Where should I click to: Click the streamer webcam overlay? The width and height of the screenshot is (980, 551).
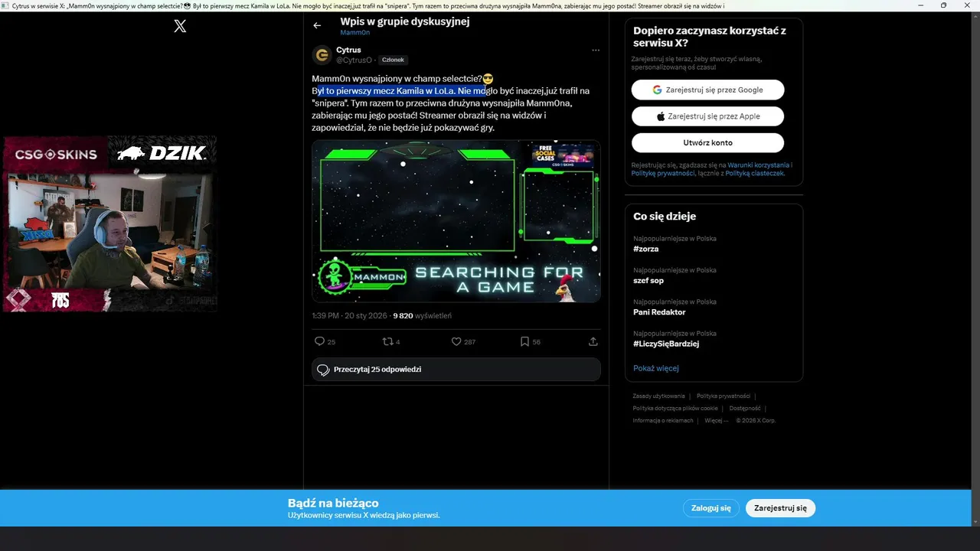pos(109,230)
